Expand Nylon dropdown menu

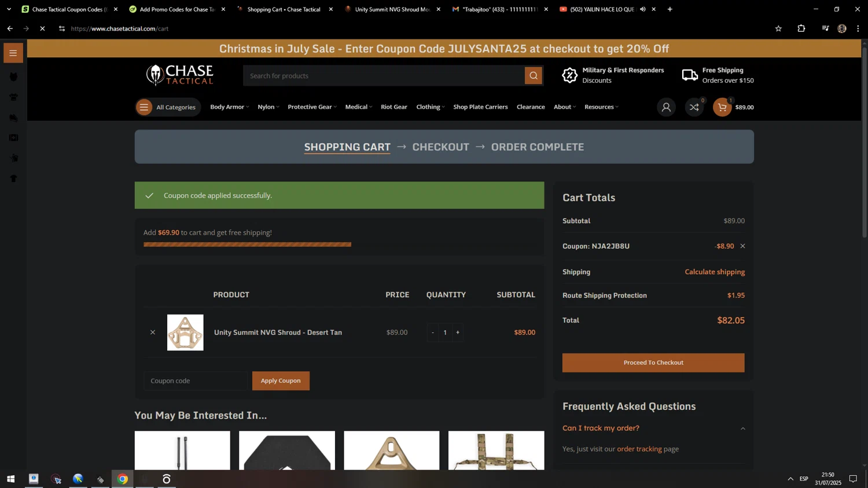269,107
